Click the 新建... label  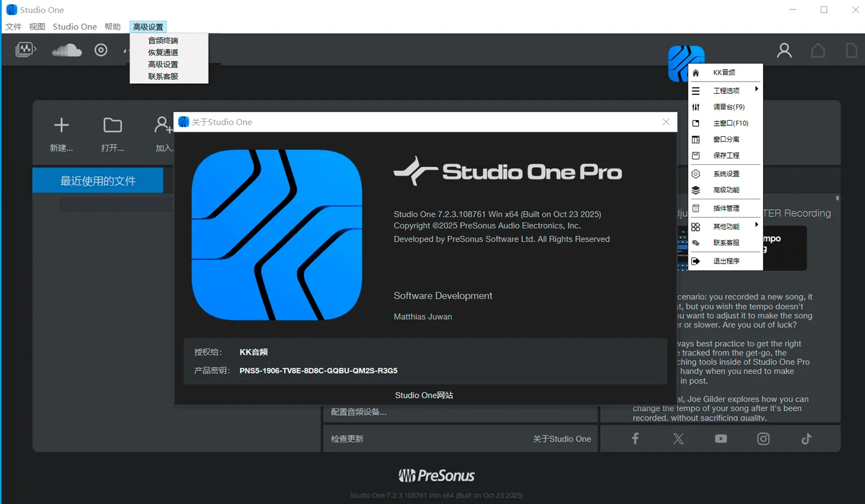[x=61, y=148]
